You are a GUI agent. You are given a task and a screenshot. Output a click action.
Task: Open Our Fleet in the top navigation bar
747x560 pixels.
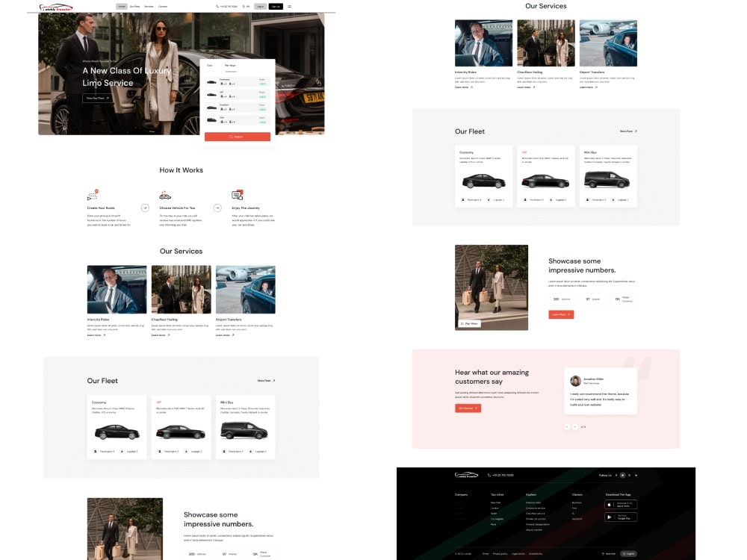point(134,7)
